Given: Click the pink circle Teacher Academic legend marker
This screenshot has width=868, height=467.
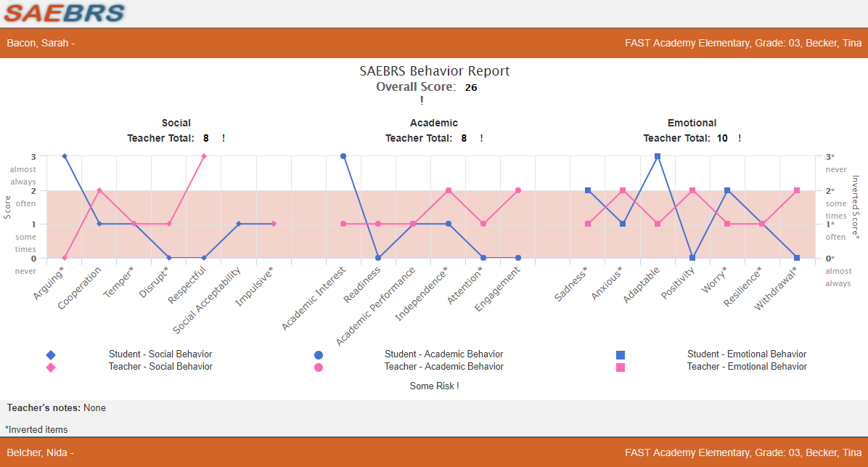Looking at the screenshot, I should (x=319, y=367).
